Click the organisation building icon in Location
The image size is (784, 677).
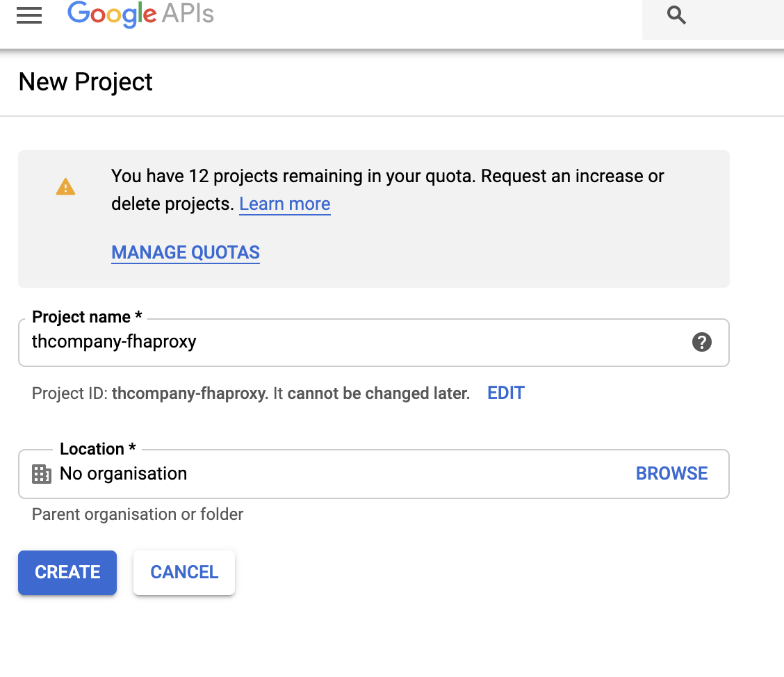coord(42,474)
